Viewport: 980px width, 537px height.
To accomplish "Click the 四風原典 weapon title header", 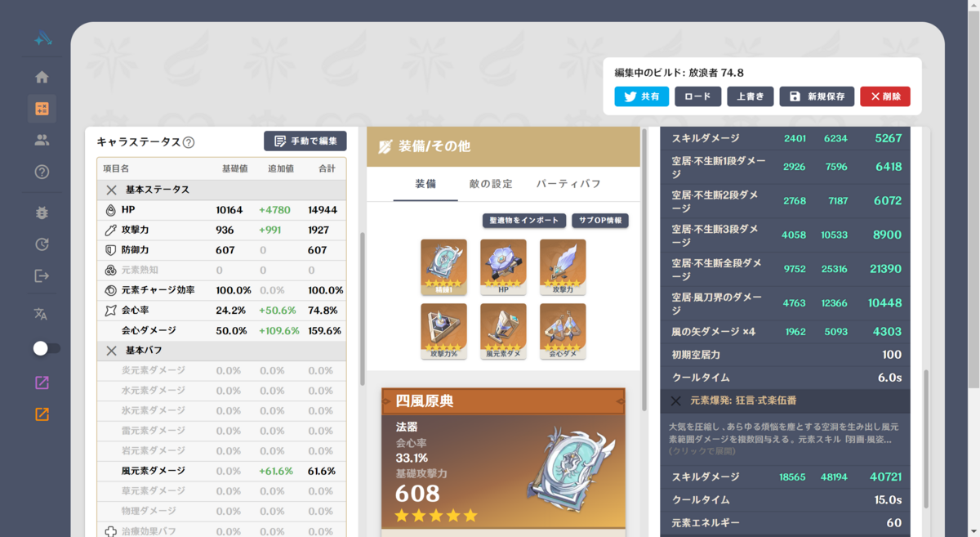I will click(503, 401).
